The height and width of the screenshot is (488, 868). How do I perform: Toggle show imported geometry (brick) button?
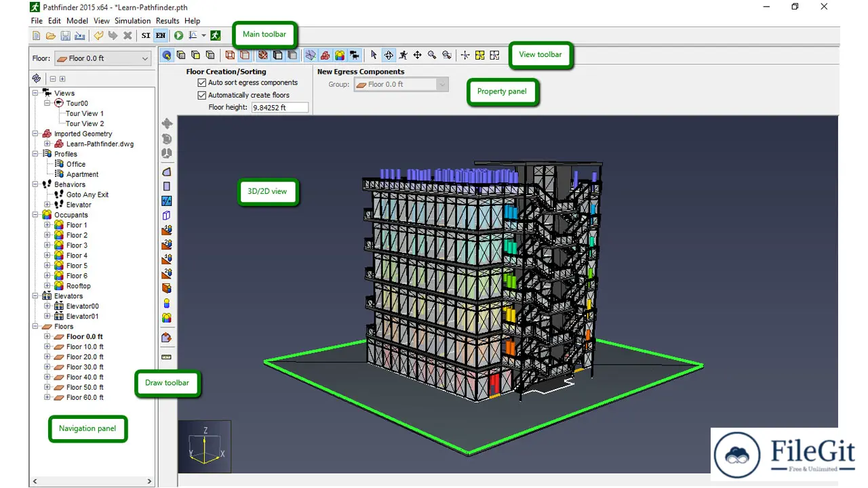(325, 56)
